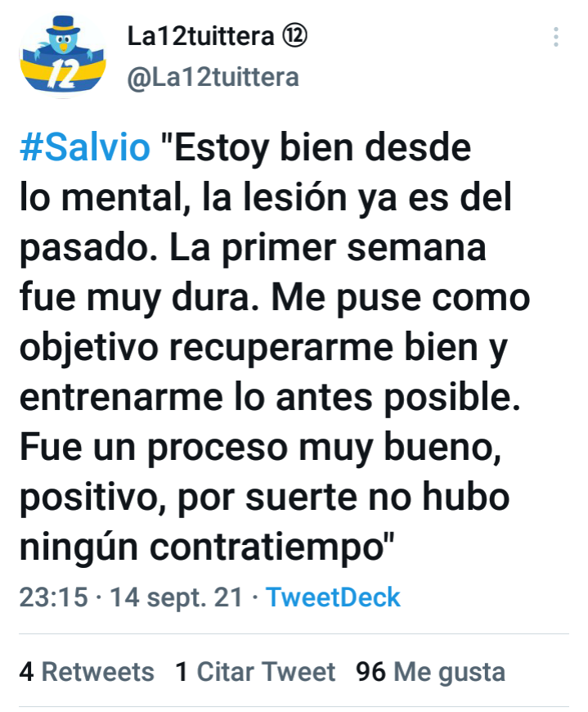
Task: Follow the #Salvio hashtag
Action: click(84, 148)
